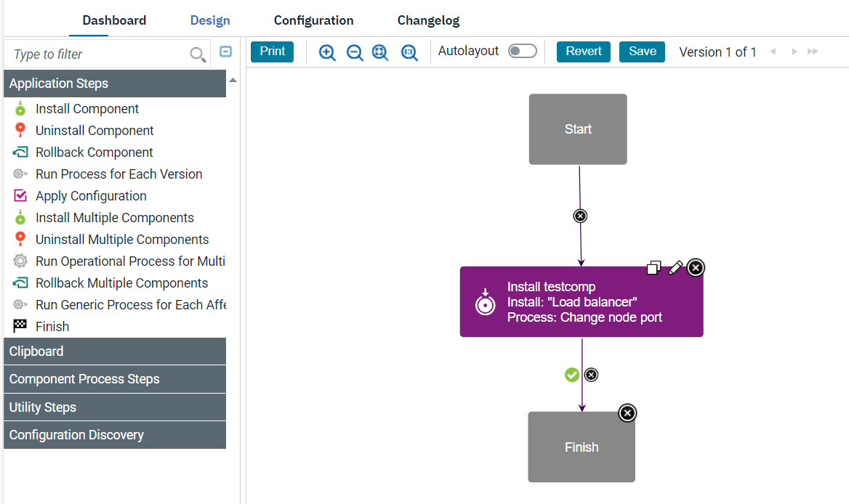Click the forward version navigation arrow
This screenshot has width=849, height=504.
point(794,52)
